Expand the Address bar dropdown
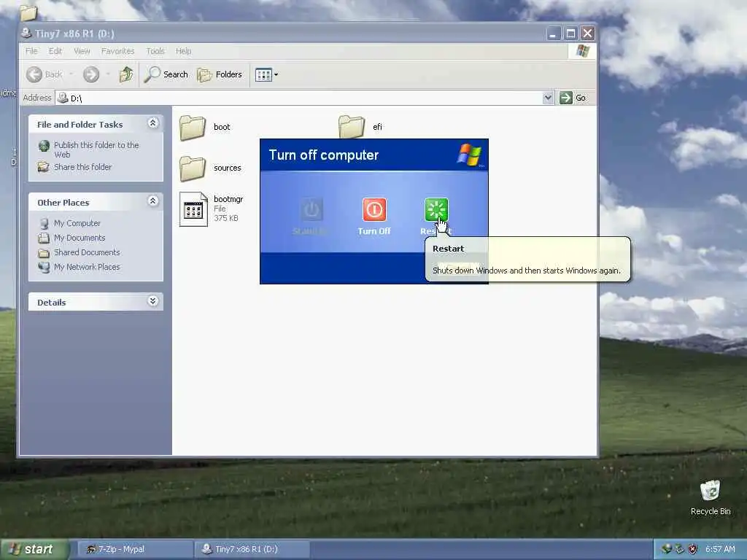This screenshot has height=560, width=747. 548,98
